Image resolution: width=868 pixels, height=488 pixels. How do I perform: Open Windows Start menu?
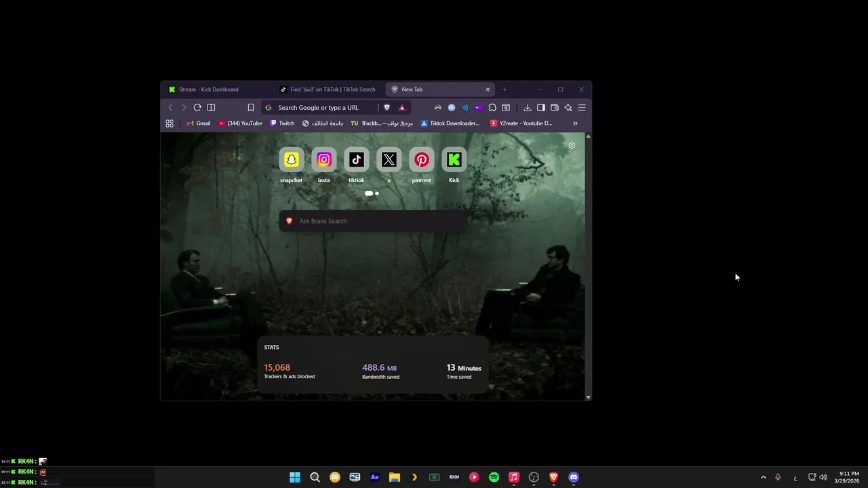(x=295, y=477)
